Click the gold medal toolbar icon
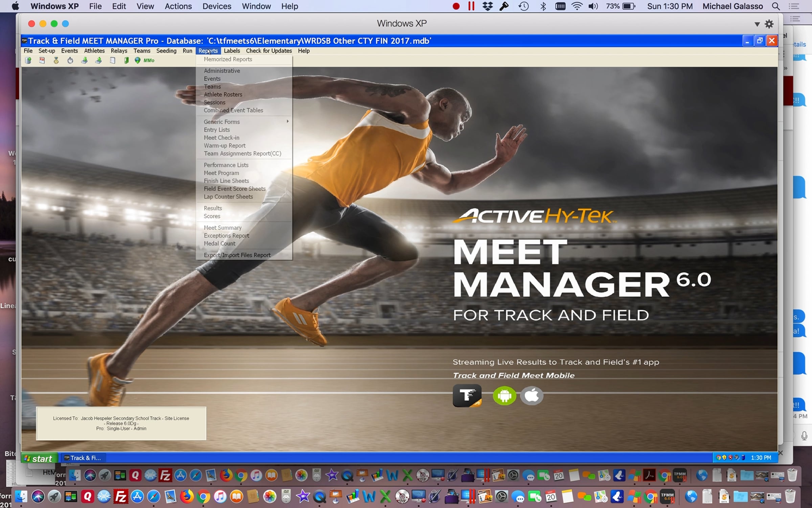The width and height of the screenshot is (812, 508). (x=56, y=60)
